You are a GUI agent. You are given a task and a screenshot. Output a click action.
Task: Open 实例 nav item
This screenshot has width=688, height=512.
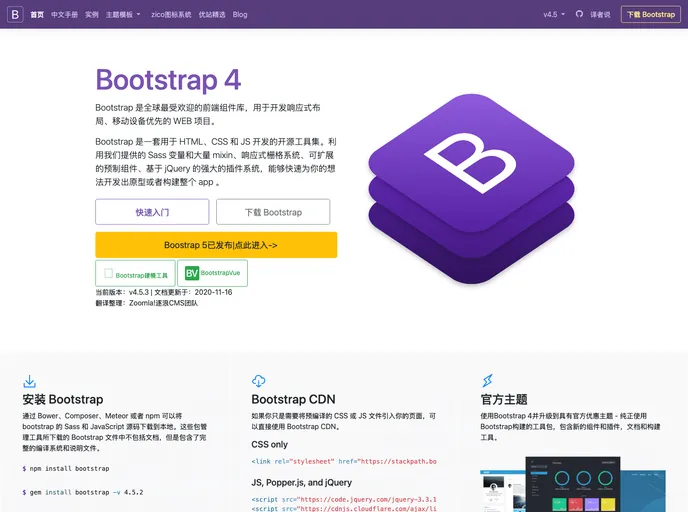click(x=92, y=14)
